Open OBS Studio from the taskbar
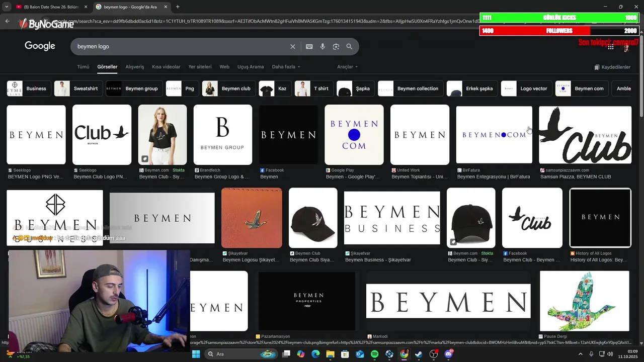 [x=434, y=354]
